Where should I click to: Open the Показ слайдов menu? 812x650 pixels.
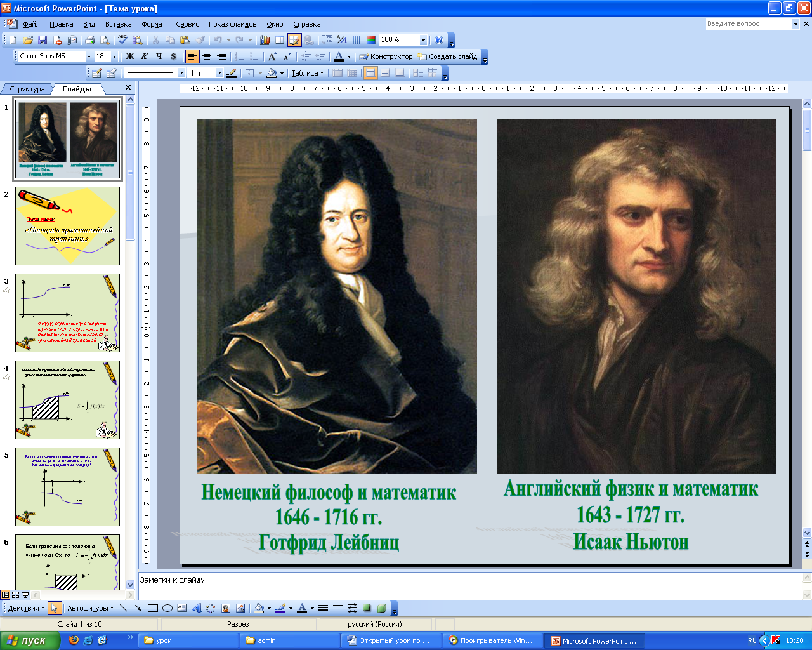[x=233, y=24]
